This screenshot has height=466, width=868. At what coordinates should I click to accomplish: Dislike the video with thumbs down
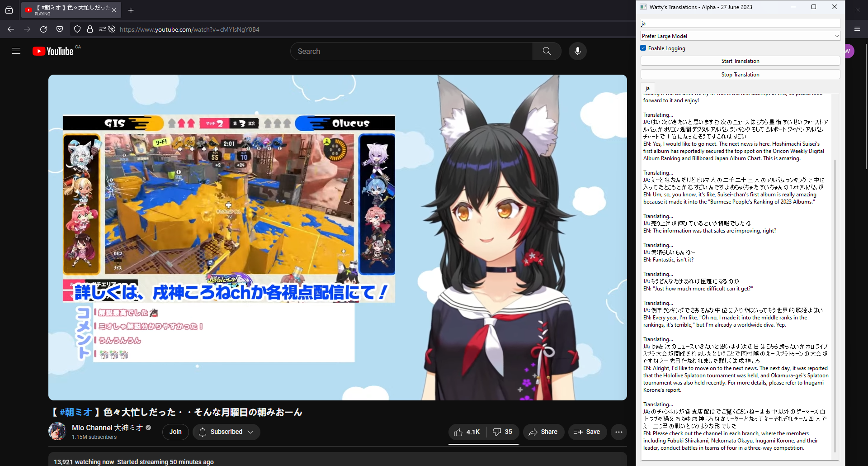click(502, 432)
